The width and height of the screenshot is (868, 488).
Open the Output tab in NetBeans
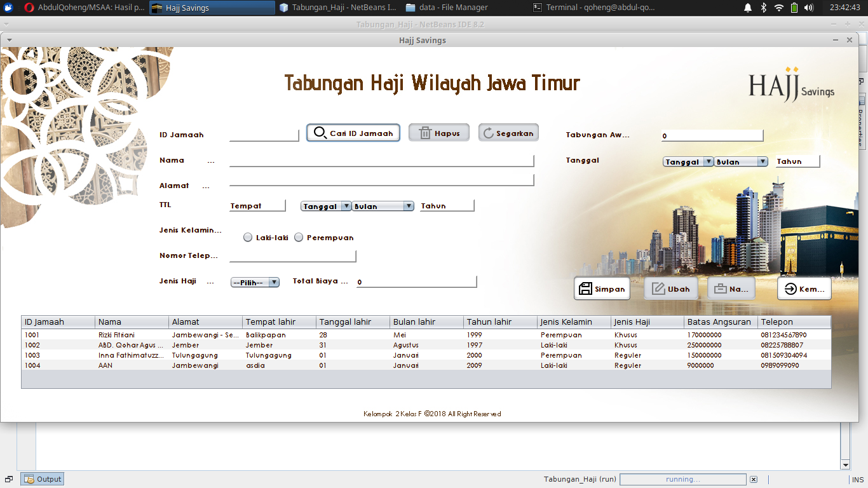pyautogui.click(x=43, y=479)
